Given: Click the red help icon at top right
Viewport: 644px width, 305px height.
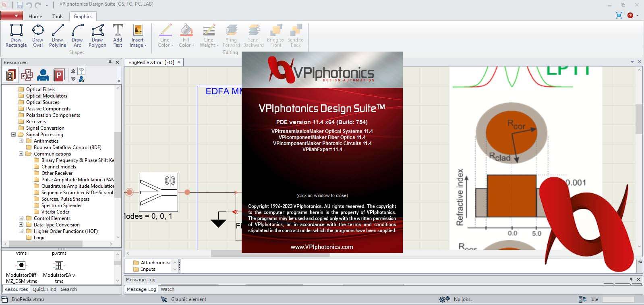Looking at the screenshot, I should tap(630, 15).
